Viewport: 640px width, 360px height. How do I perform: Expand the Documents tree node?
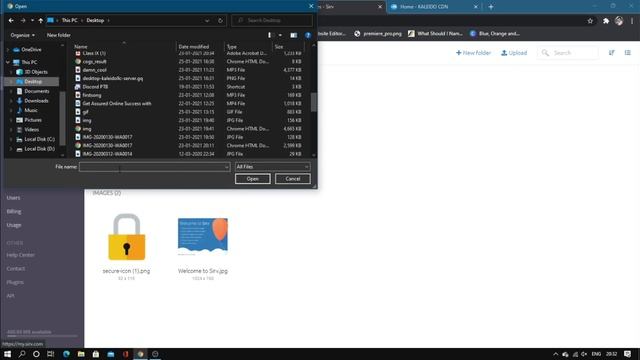pyautogui.click(x=11, y=91)
